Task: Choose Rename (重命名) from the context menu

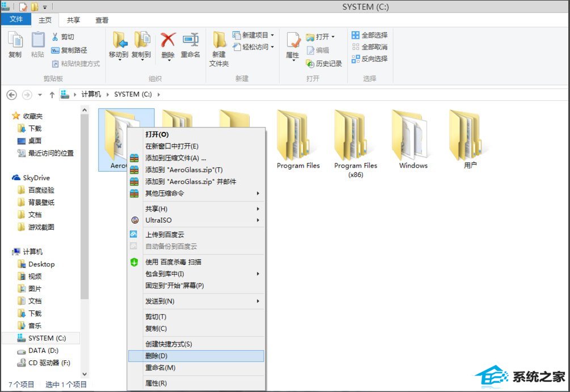Action: [x=196, y=368]
